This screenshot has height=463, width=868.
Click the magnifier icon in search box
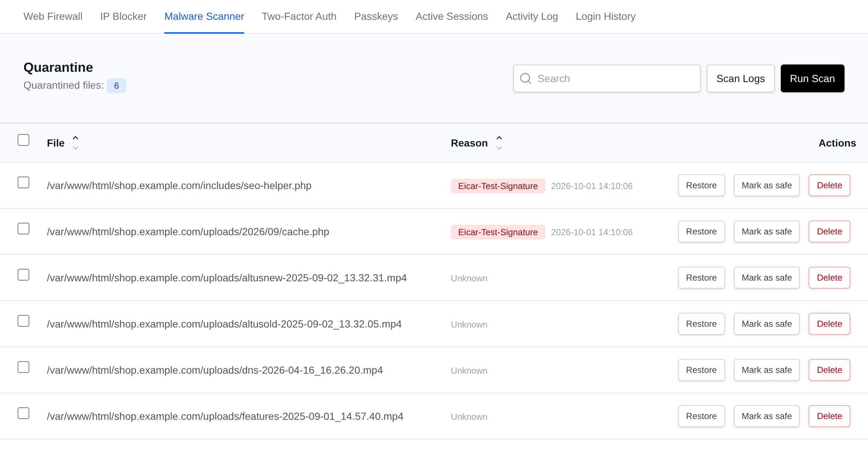526,78
